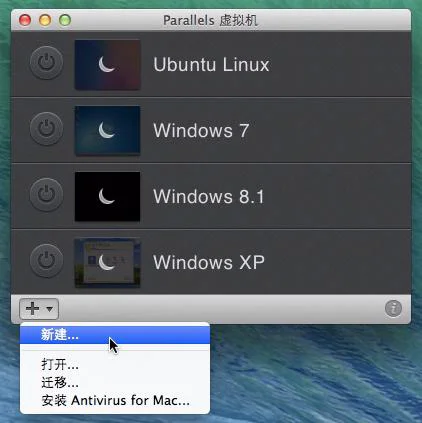
Task: Select the Windows 7 name label
Action: 201,130
